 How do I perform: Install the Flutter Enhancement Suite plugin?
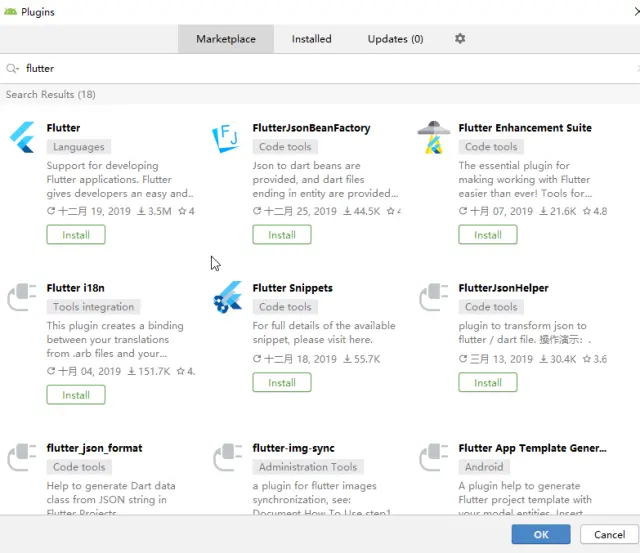488,235
